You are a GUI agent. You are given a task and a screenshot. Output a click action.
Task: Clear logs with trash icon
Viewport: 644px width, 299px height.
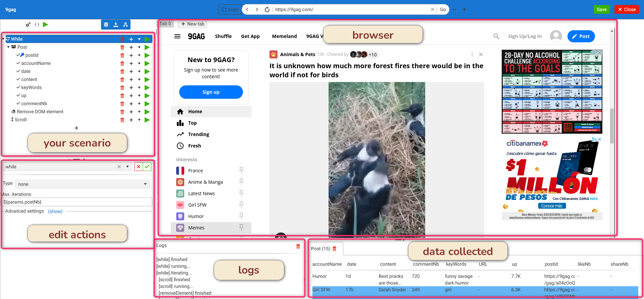298,246
